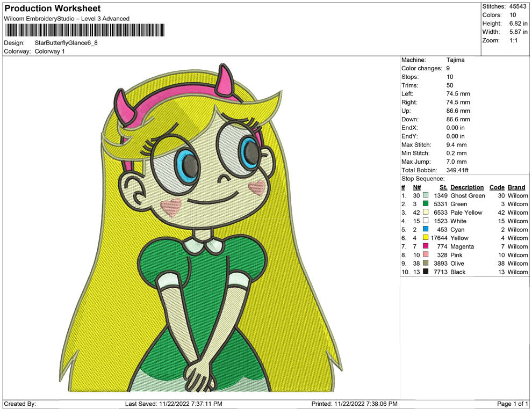Image resolution: width=532 pixels, height=409 pixels.
Task: Click the 'N#' column header
Action: [417, 187]
